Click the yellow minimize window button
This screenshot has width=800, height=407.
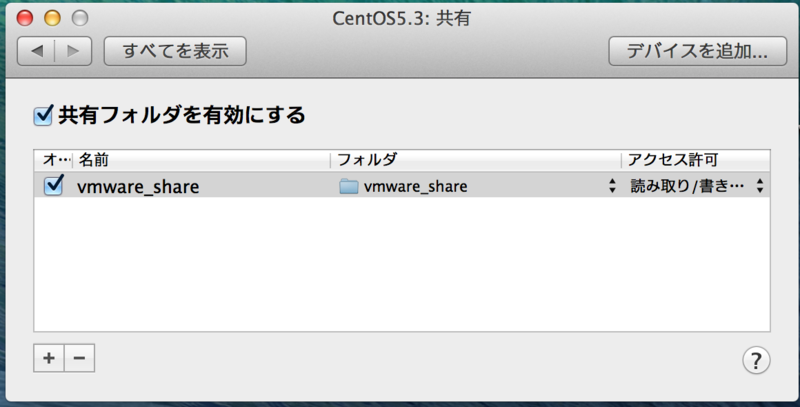point(52,18)
